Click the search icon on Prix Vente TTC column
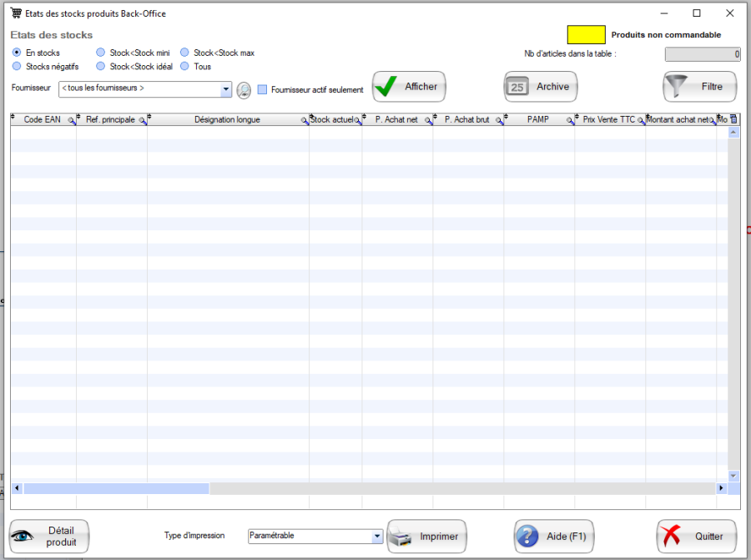 [640, 120]
